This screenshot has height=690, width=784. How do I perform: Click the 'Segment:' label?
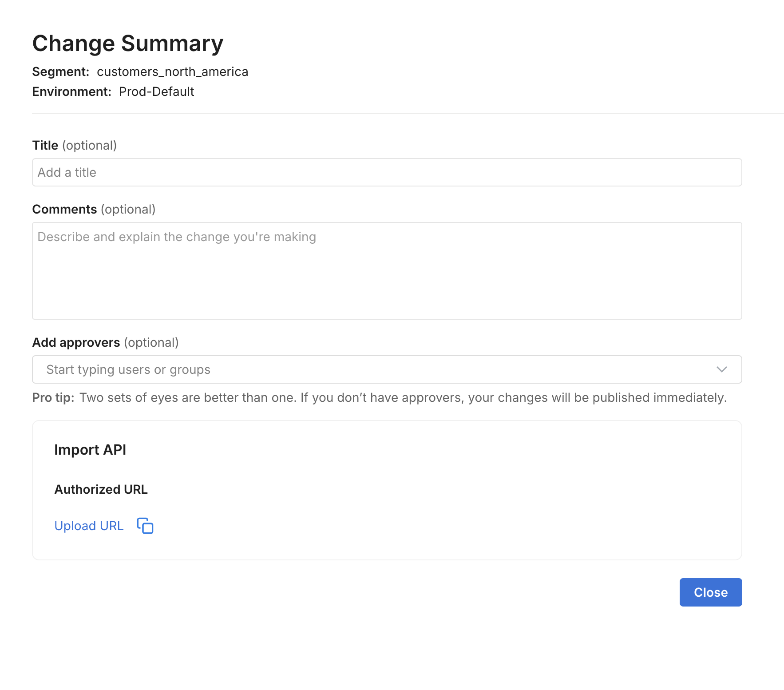[x=61, y=72]
